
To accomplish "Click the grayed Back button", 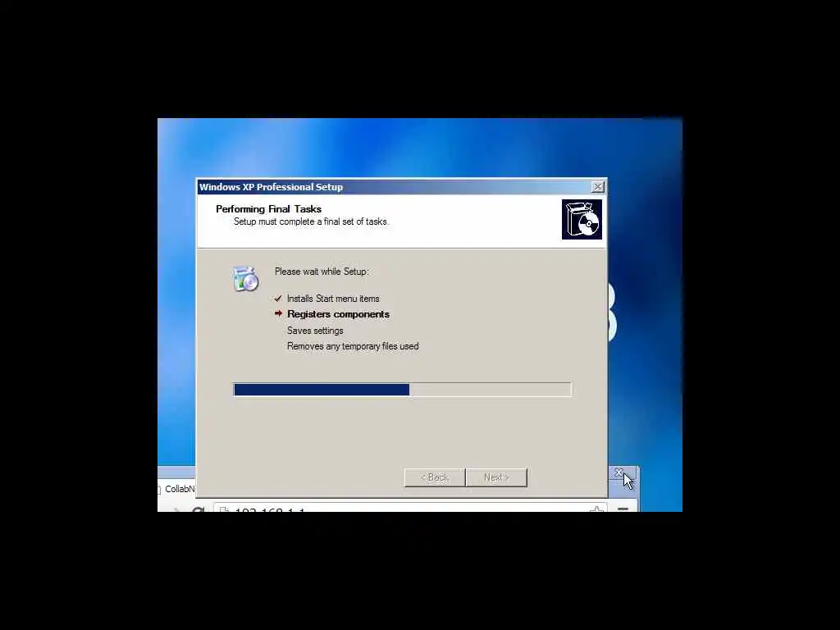I will 435,477.
